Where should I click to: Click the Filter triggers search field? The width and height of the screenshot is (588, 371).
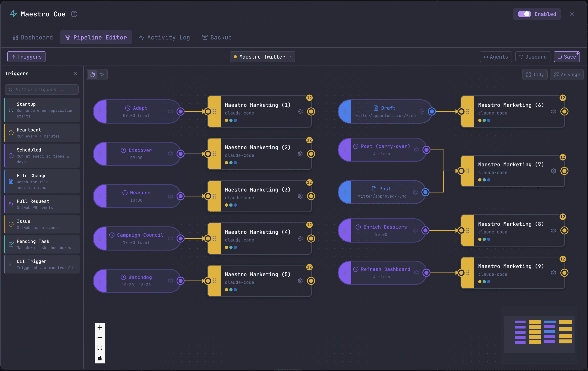(x=42, y=90)
